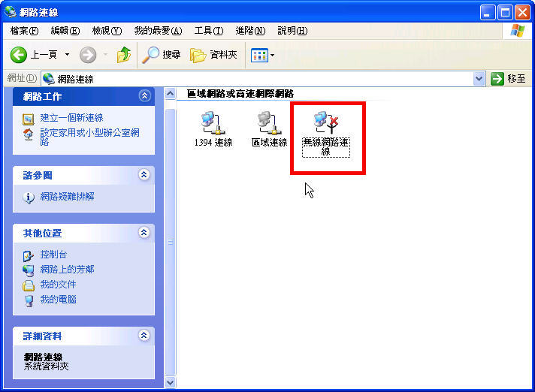Click the 建立一個新連線 link

click(x=71, y=118)
